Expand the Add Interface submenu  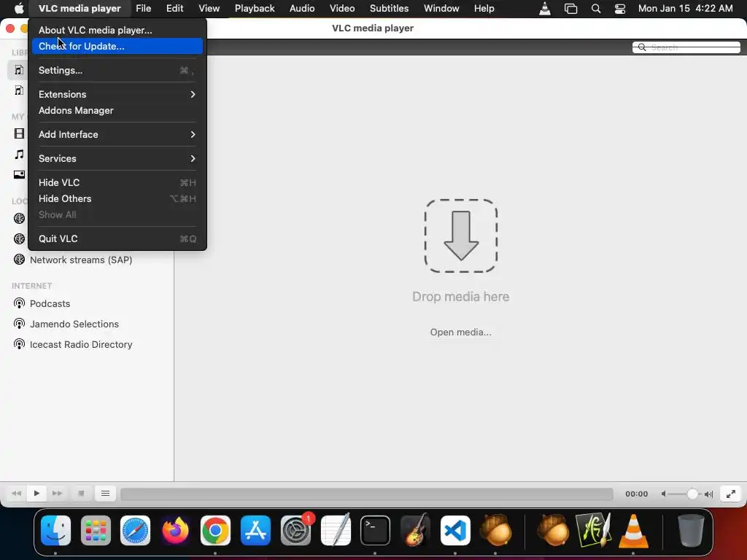click(x=117, y=134)
